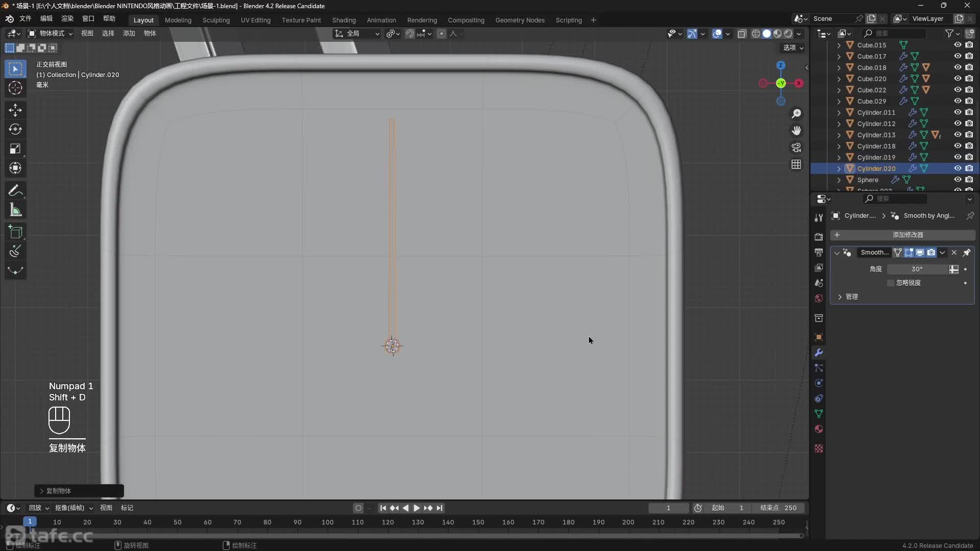The image size is (980, 551).
Task: Click the 结束点 250 frame field
Action: (x=778, y=508)
